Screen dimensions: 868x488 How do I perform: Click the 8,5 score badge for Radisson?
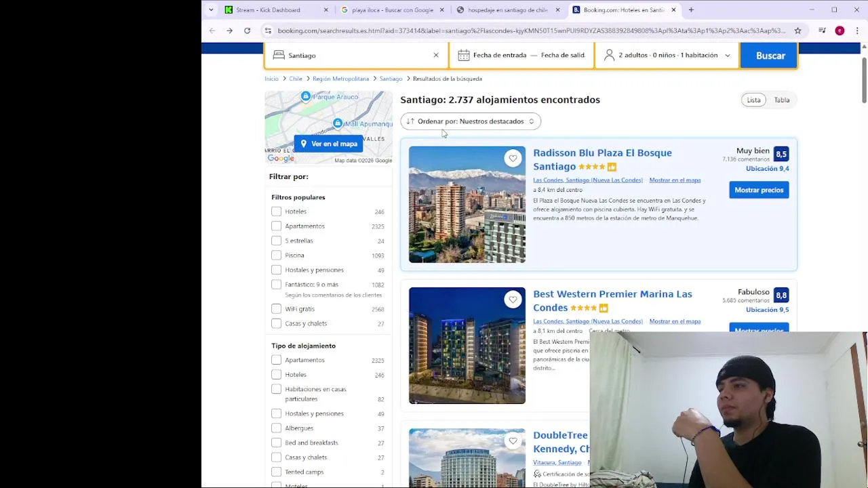coord(781,154)
